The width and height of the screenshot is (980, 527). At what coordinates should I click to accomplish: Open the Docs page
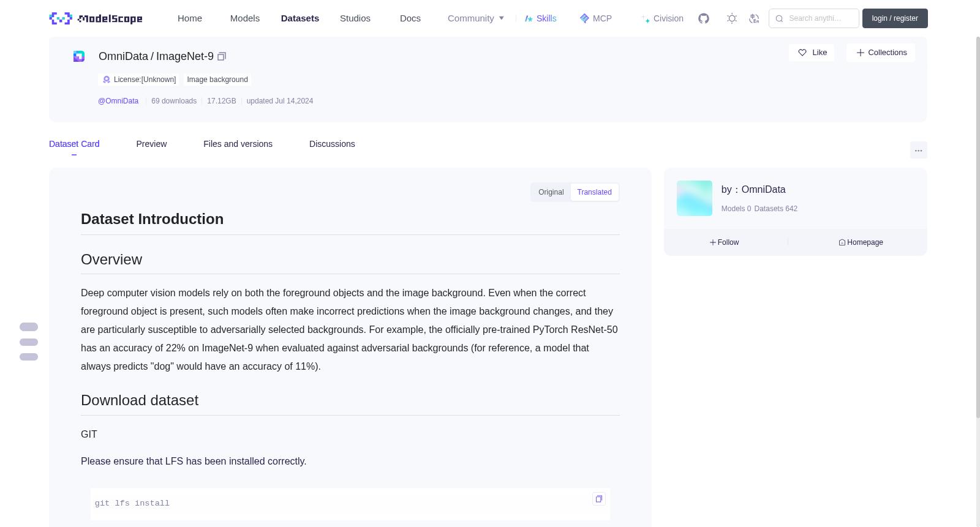click(x=410, y=18)
